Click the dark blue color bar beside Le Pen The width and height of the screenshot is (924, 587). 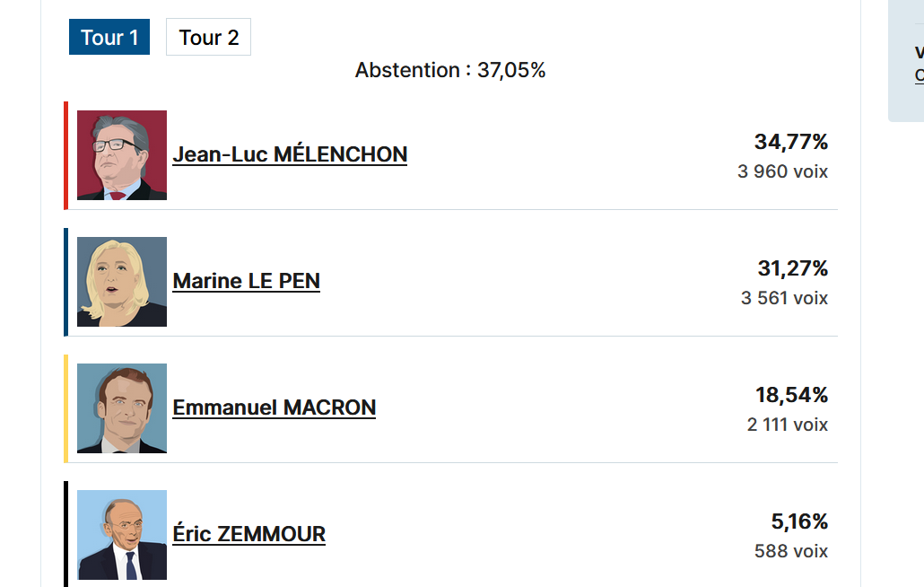click(x=66, y=283)
